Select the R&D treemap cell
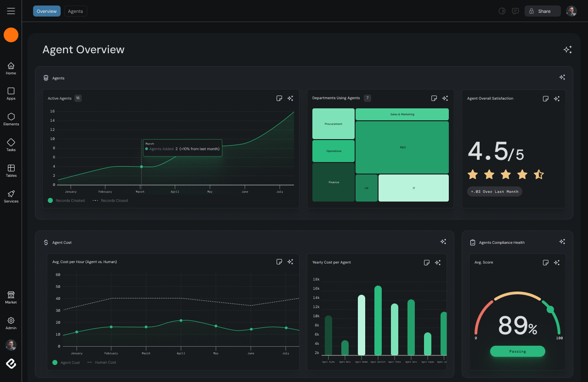This screenshot has height=382, width=588. [402, 147]
